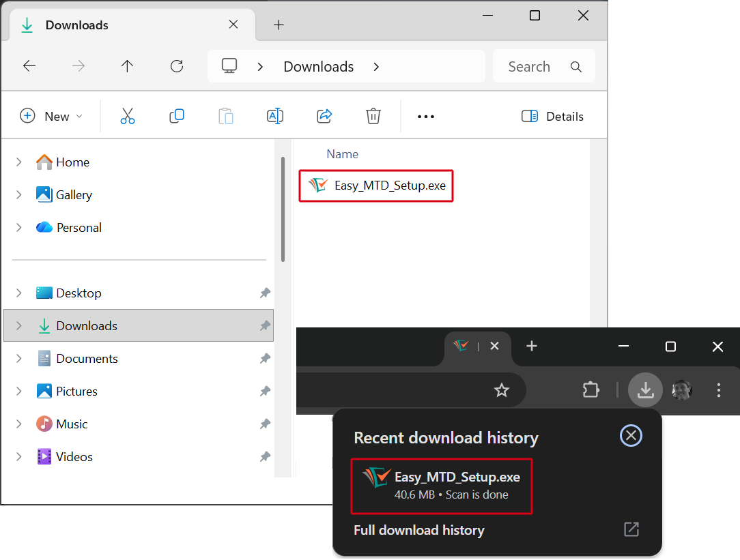740x560 pixels.
Task: Toggle the bookmark star in Chrome
Action: coord(502,390)
